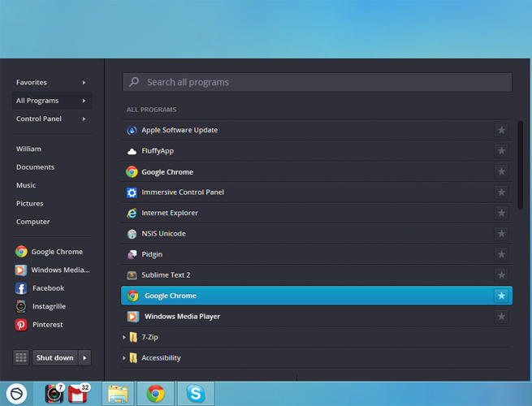Image resolution: width=532 pixels, height=406 pixels.
Task: Launch Internet Explorer from All Programs
Action: click(317, 213)
